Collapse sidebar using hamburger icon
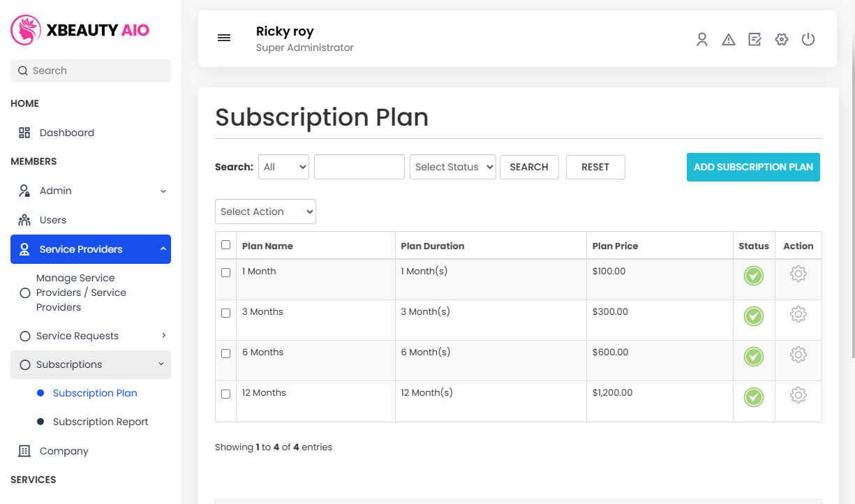The image size is (855, 504). pyautogui.click(x=224, y=38)
